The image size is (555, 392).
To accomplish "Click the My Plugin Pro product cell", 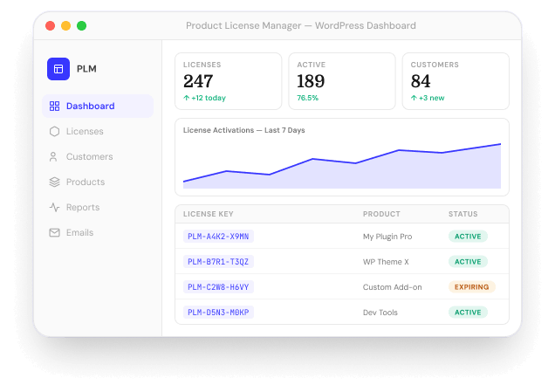I will click(x=387, y=237).
